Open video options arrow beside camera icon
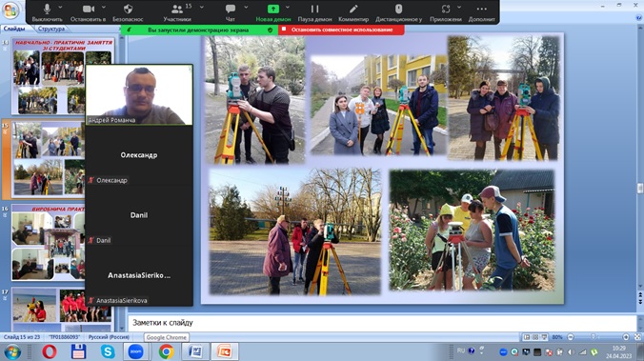The image size is (644, 361). [x=104, y=8]
